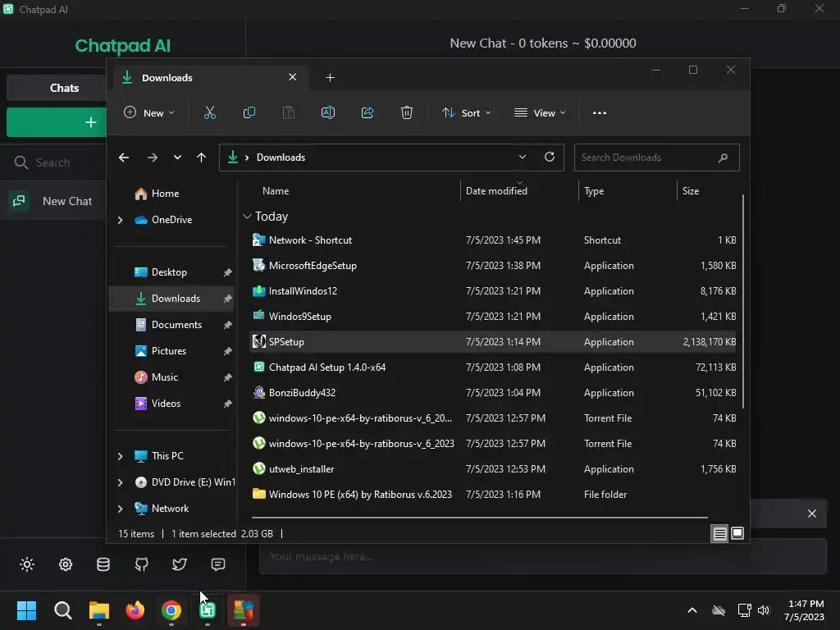Collapse the Today group
This screenshot has width=840, height=630.
point(247,217)
